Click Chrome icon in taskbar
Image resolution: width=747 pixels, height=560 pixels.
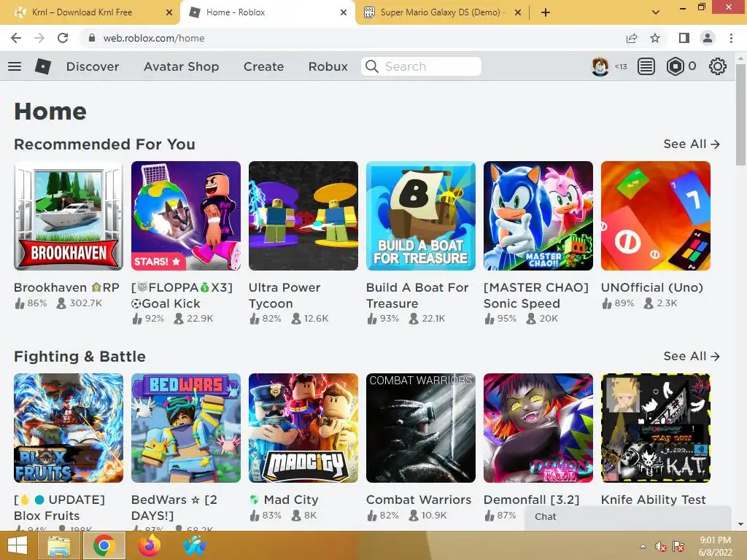[x=104, y=545]
